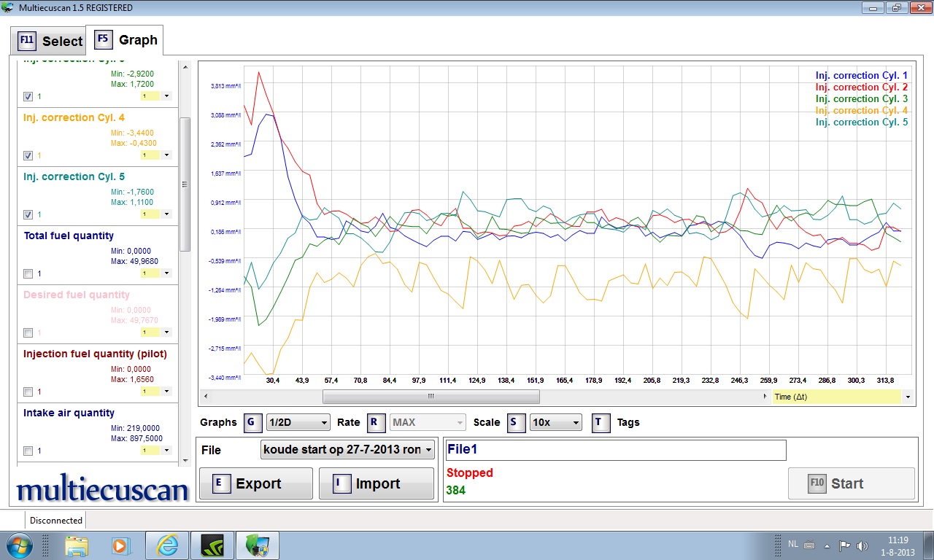Image resolution: width=934 pixels, height=560 pixels.
Task: Click the red Stopped status text
Action: tap(469, 472)
